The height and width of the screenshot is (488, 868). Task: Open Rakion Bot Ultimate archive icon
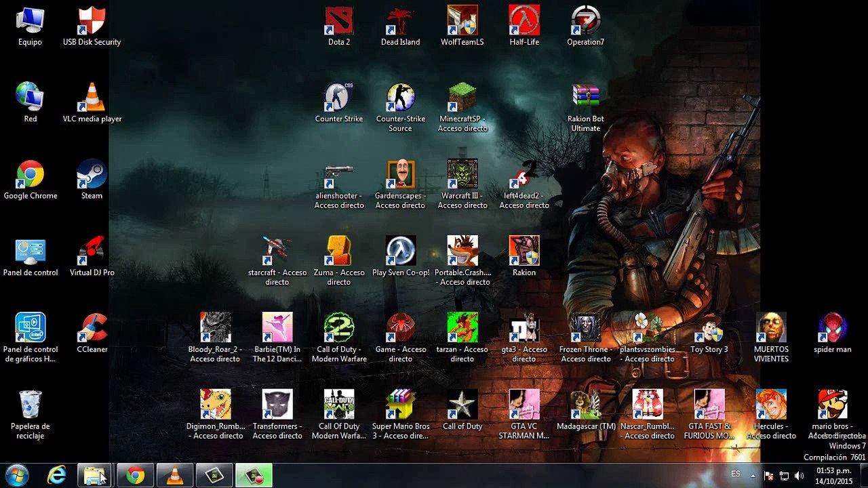click(x=586, y=108)
